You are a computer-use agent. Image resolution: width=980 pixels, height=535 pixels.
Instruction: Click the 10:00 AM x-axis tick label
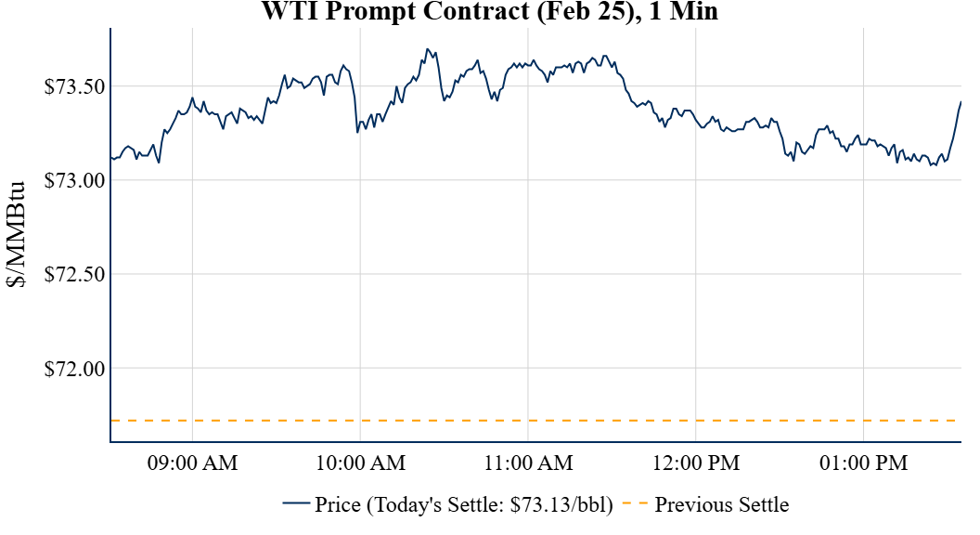360,463
